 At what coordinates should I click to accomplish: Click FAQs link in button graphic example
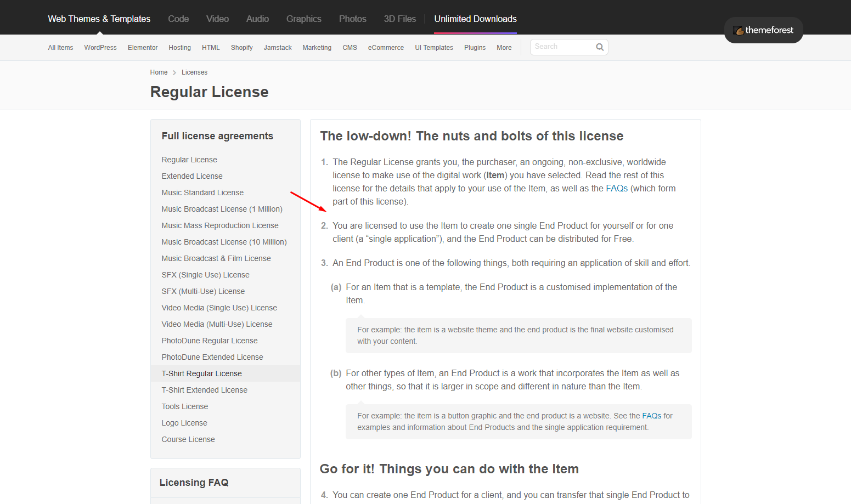tap(651, 416)
